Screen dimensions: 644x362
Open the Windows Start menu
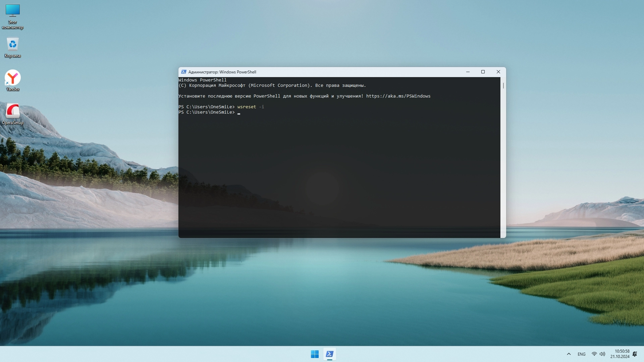tap(315, 354)
